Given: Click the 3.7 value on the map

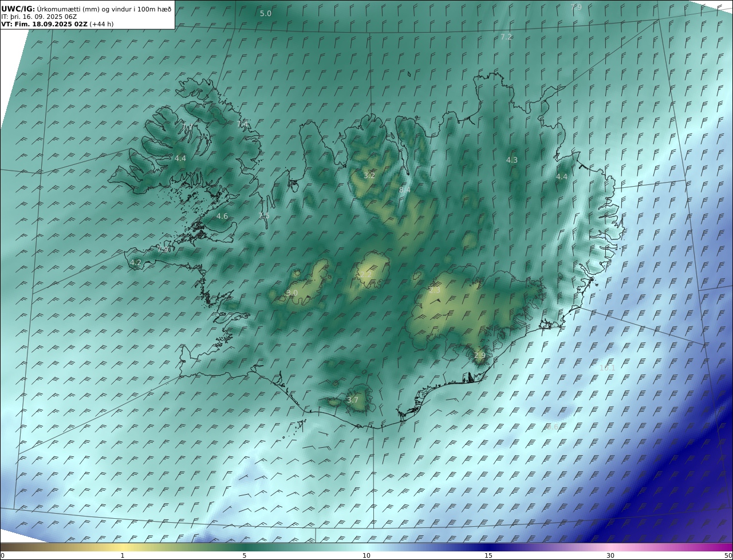Looking at the screenshot, I should tap(353, 400).
